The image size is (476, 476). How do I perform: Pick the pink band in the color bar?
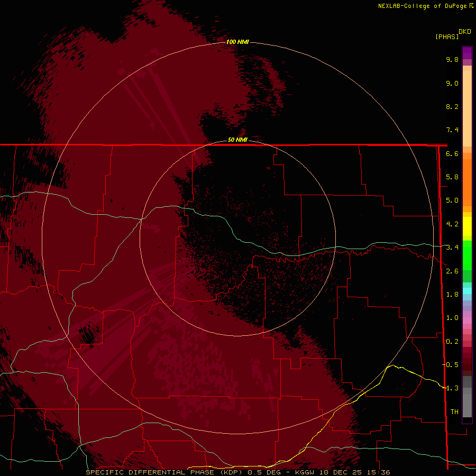pyautogui.click(x=467, y=321)
